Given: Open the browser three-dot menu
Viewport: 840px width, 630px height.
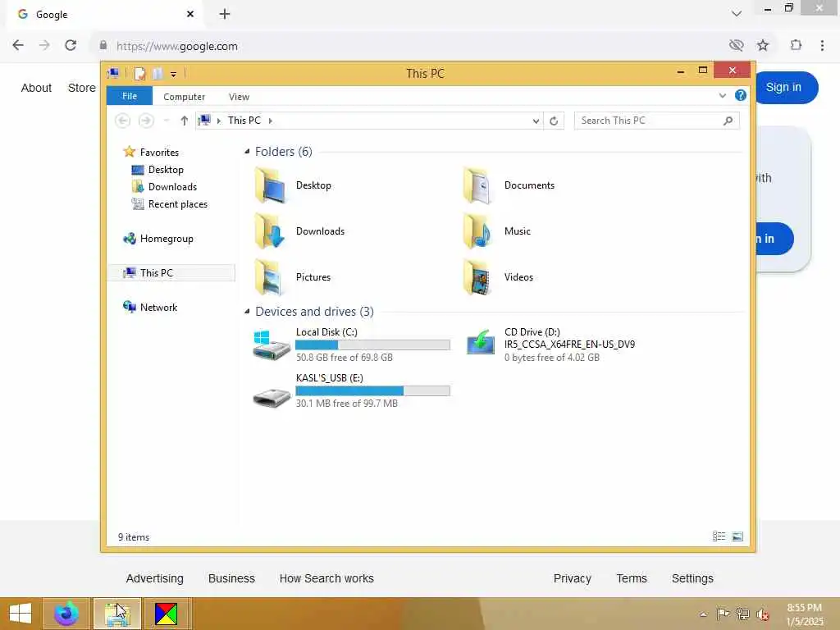Looking at the screenshot, I should coord(822,46).
